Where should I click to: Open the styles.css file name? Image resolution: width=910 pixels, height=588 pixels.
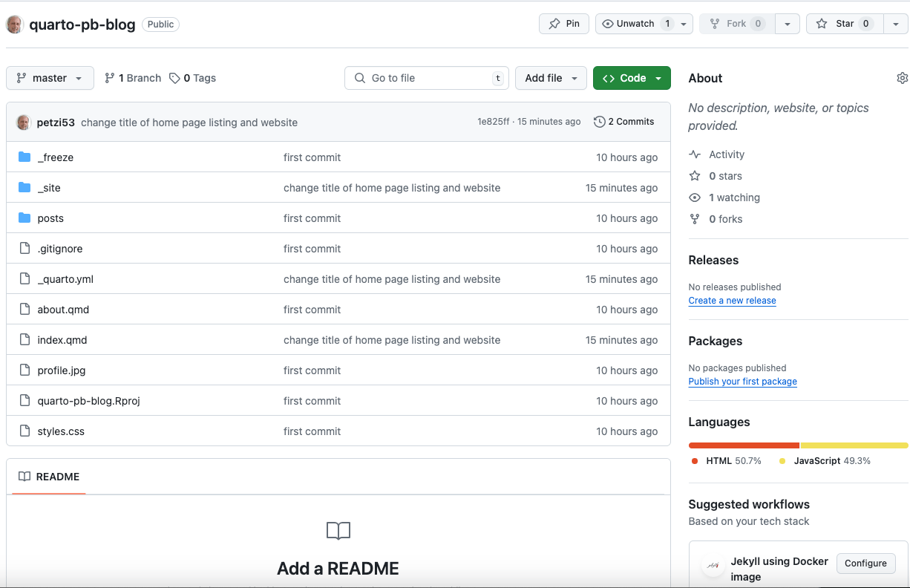pyautogui.click(x=61, y=431)
